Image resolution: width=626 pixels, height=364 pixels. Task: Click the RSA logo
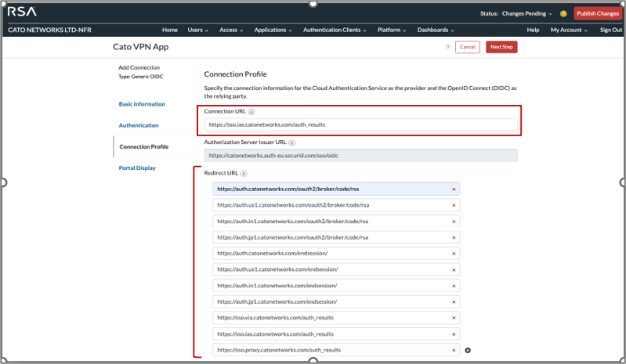coord(22,12)
